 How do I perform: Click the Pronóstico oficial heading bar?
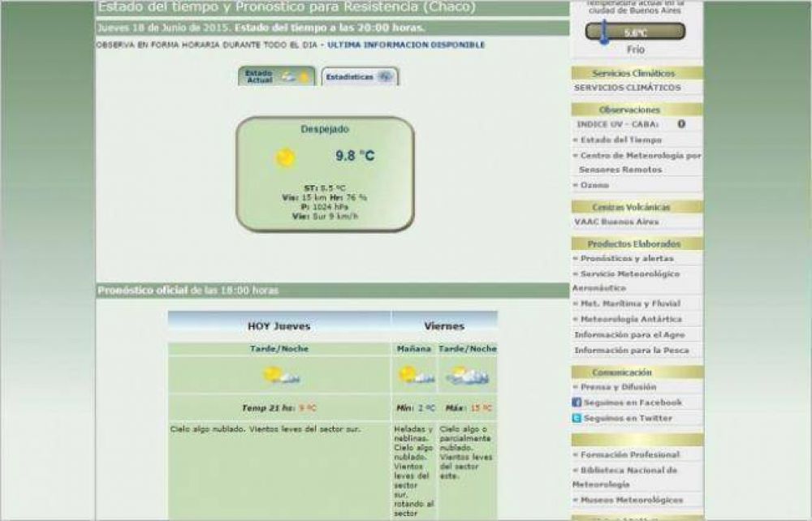point(332,291)
